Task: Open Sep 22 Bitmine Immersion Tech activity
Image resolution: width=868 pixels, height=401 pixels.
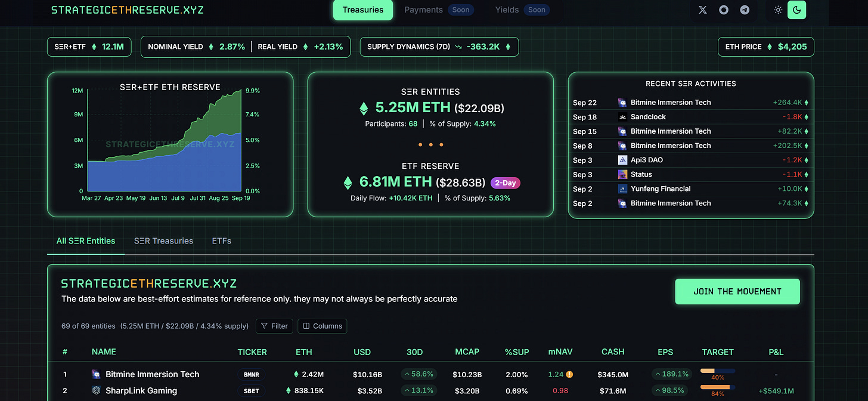Action: pos(690,103)
